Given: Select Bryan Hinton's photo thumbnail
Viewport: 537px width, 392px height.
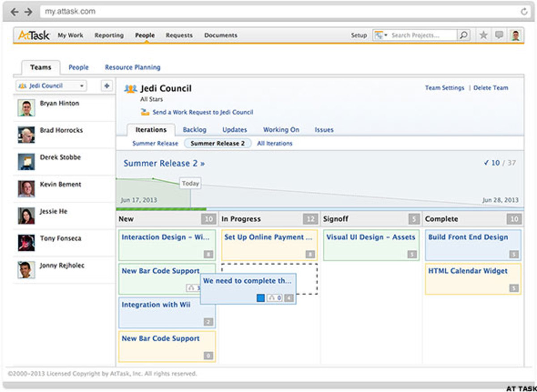Looking at the screenshot, I should (26, 108).
